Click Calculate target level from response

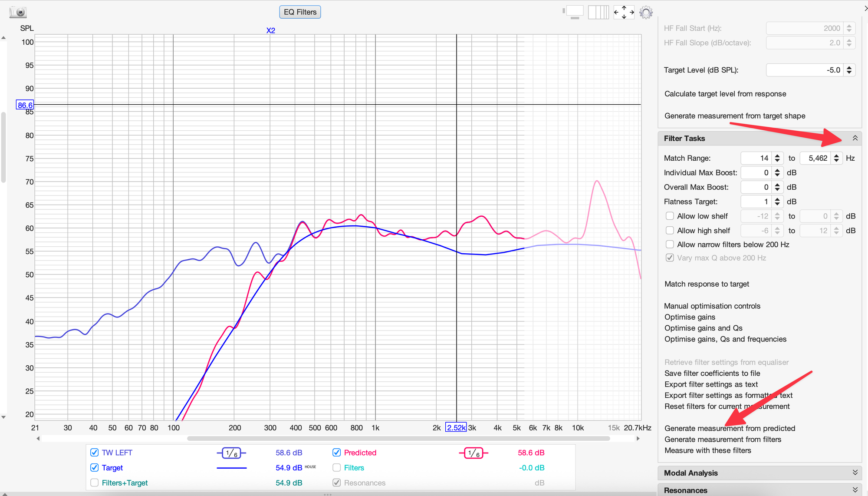(725, 94)
